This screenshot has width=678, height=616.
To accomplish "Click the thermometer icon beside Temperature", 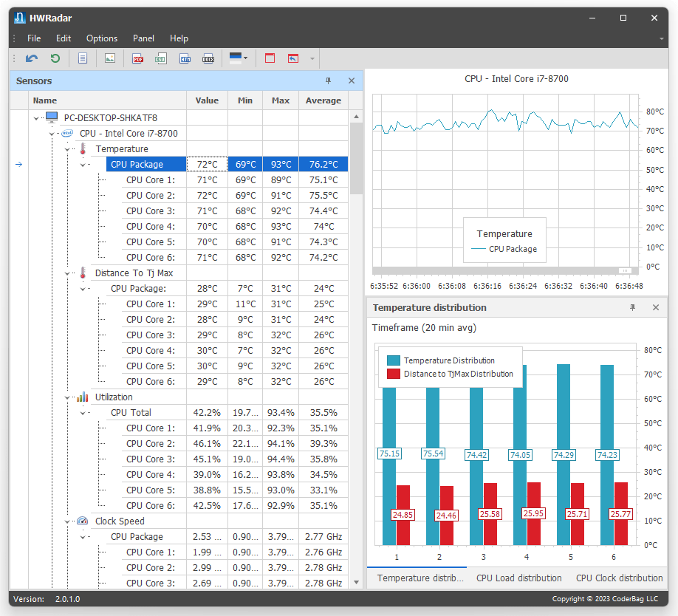I will 83,148.
